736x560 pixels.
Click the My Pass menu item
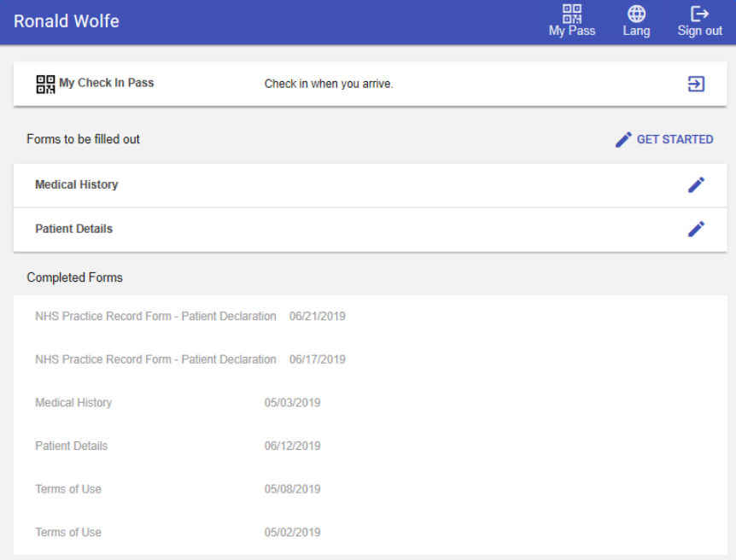pos(571,21)
